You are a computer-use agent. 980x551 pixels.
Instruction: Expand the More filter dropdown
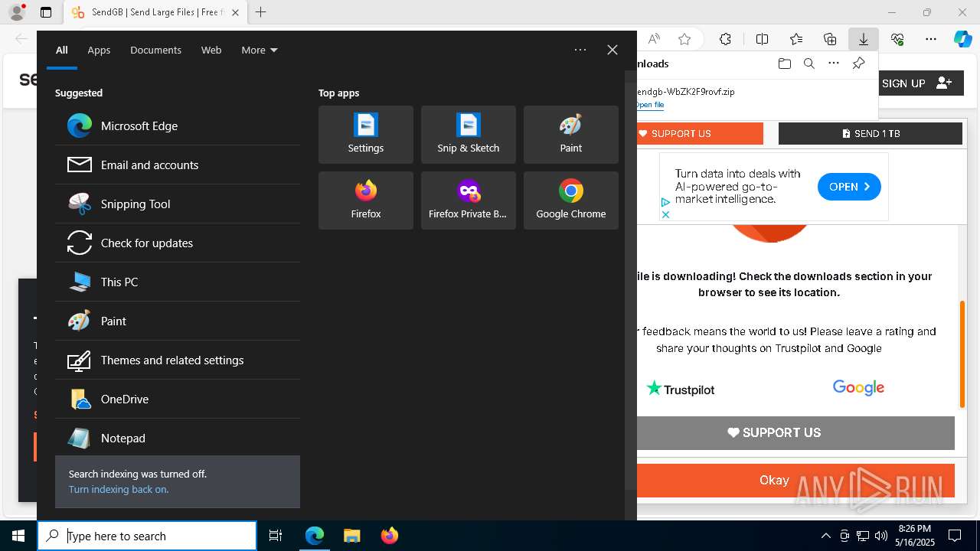260,50
